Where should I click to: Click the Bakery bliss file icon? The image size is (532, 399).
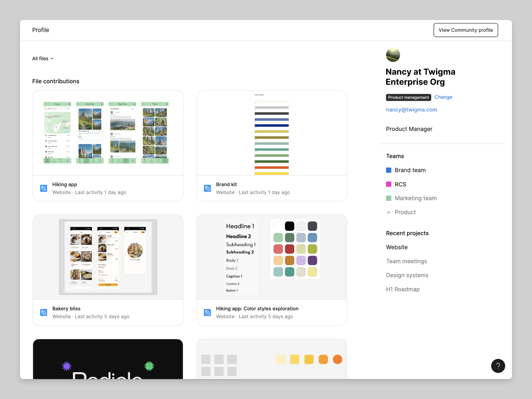pos(44,313)
